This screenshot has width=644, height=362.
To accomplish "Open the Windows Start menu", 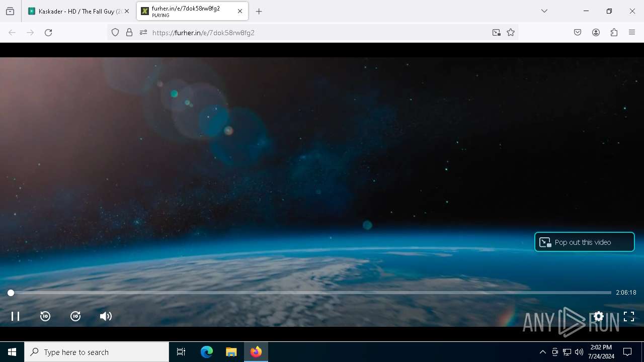I will [x=12, y=352].
